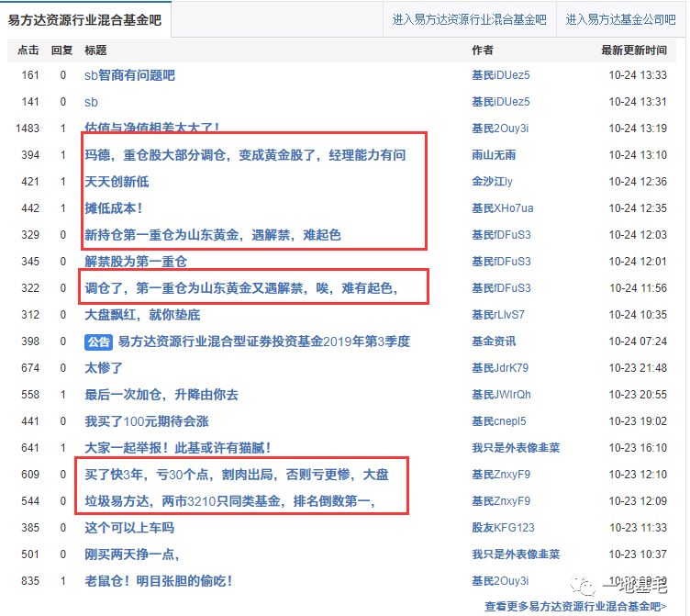The image size is (690, 616).
Task: Open post titled sb智商有问题吧
Action: point(129,75)
